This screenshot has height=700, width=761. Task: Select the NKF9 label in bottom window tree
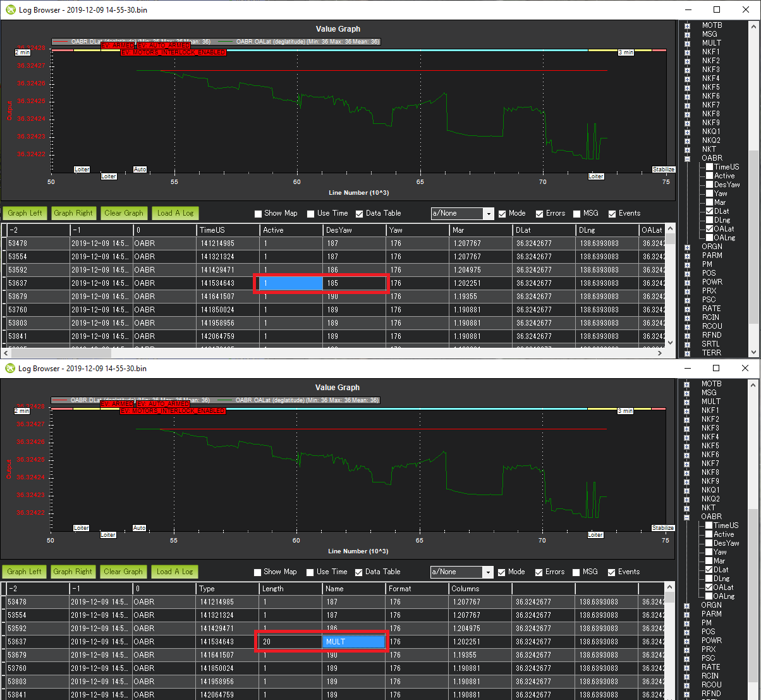(x=710, y=481)
